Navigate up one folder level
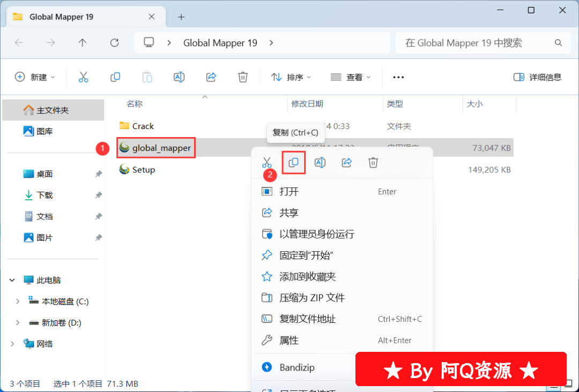Viewport: 579px width, 392px height. pos(83,43)
